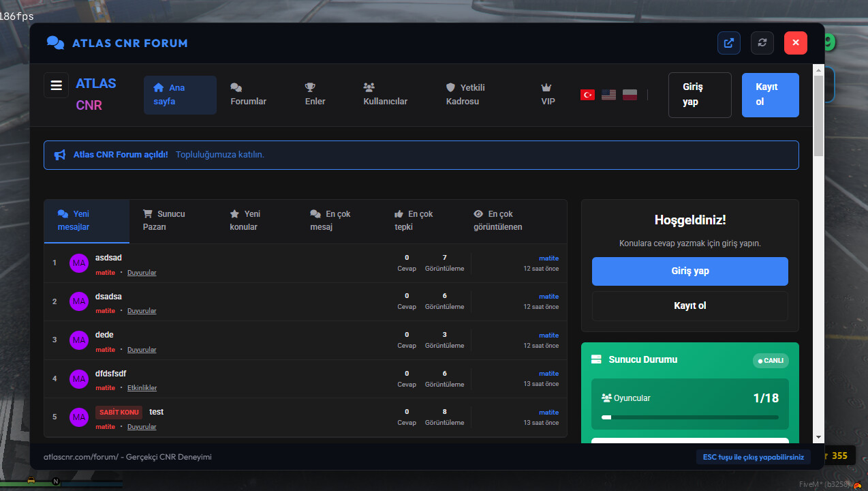Select the Yeni konular tab

pos(245,220)
